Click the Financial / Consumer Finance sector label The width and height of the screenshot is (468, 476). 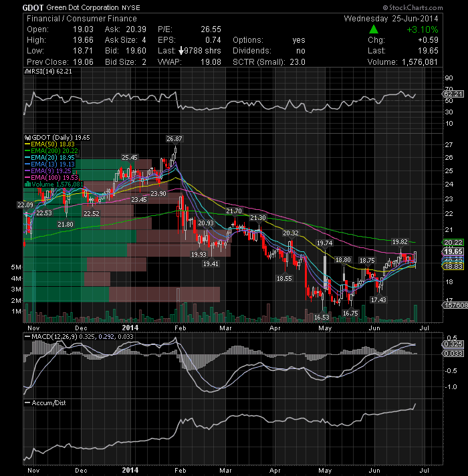[82, 19]
